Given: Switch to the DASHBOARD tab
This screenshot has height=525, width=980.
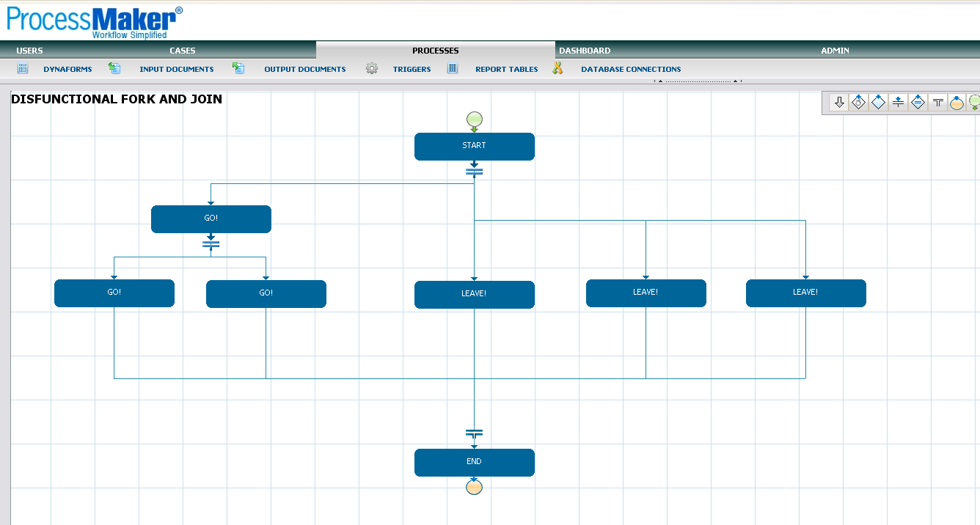Looking at the screenshot, I should click(585, 50).
